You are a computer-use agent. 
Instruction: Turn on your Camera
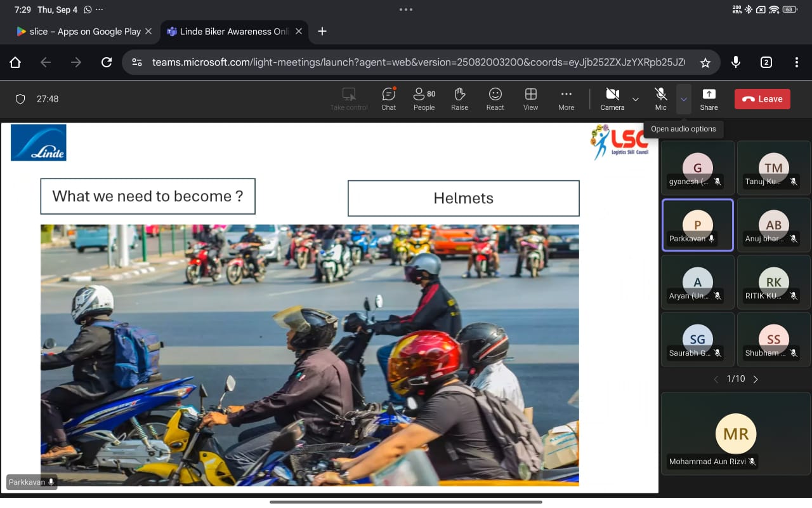tap(612, 98)
